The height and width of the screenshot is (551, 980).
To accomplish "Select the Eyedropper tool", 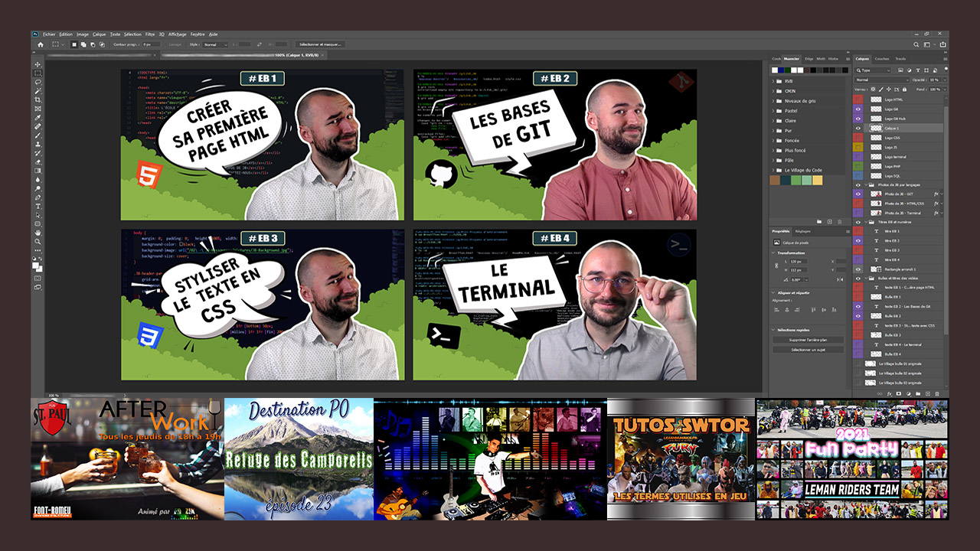I will 38,118.
